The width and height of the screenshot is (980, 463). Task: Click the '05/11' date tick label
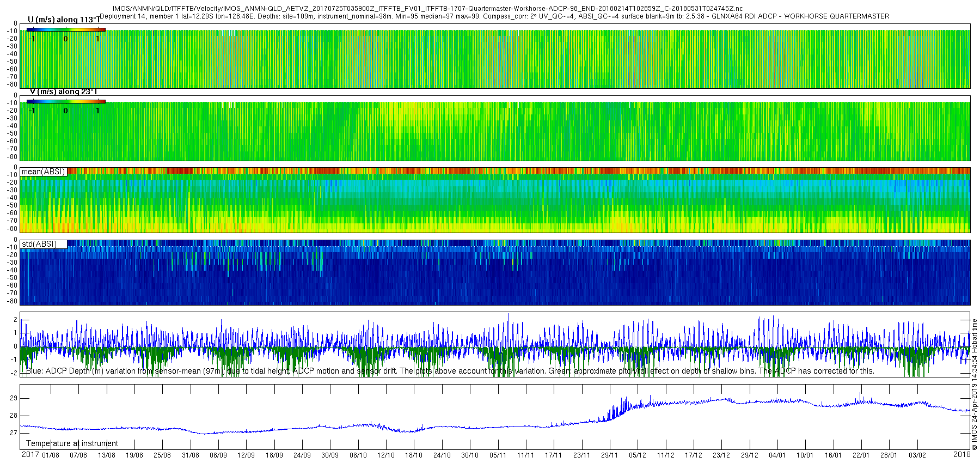click(498, 455)
